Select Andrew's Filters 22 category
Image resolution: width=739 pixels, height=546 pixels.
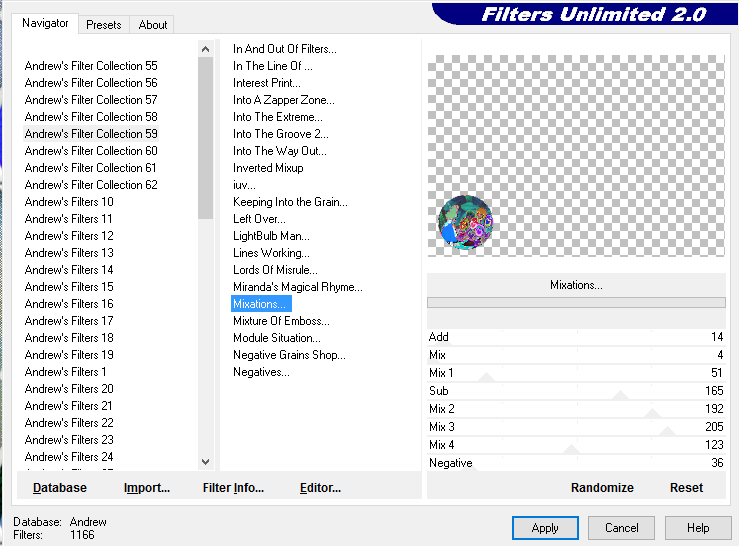click(69, 422)
